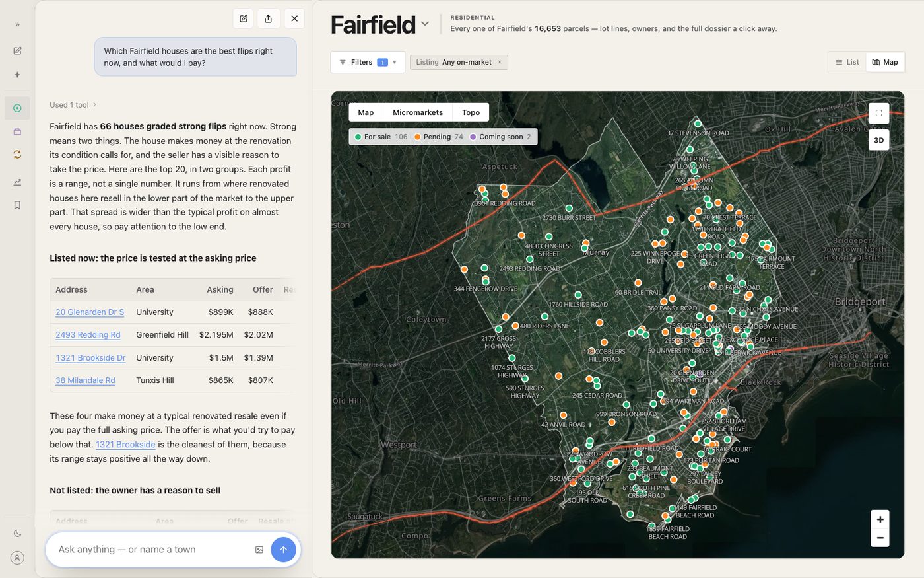
Task: Open the 38 Milandale Rd link
Action: (85, 380)
